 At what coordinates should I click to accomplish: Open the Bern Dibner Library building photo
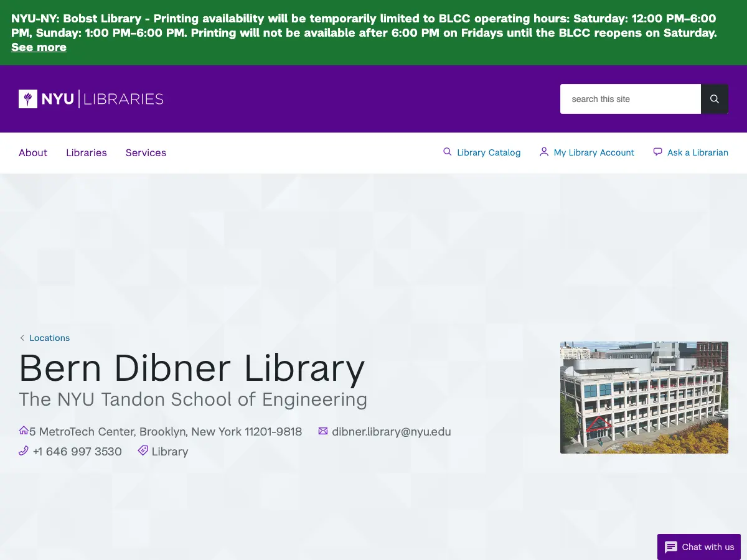[644, 398]
